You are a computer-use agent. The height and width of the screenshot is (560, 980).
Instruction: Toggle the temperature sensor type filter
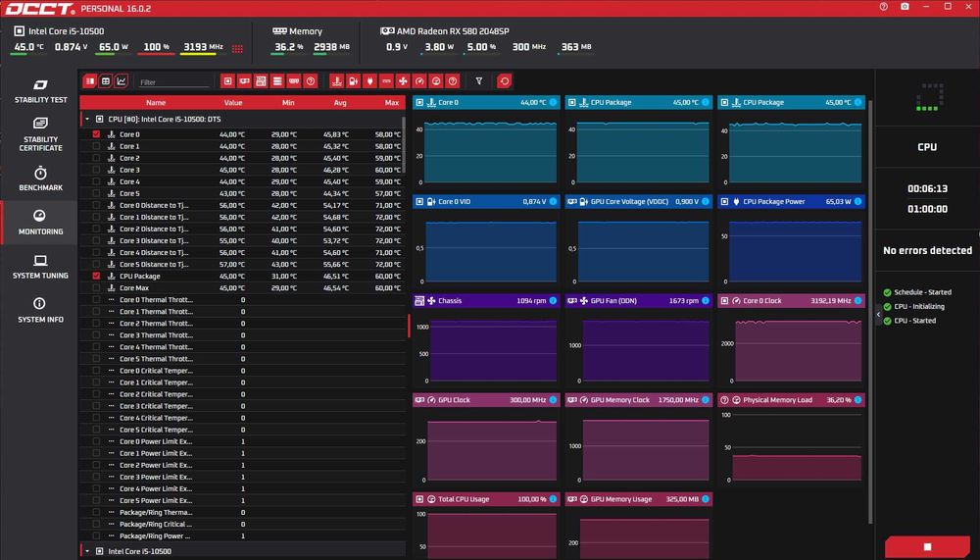point(337,81)
